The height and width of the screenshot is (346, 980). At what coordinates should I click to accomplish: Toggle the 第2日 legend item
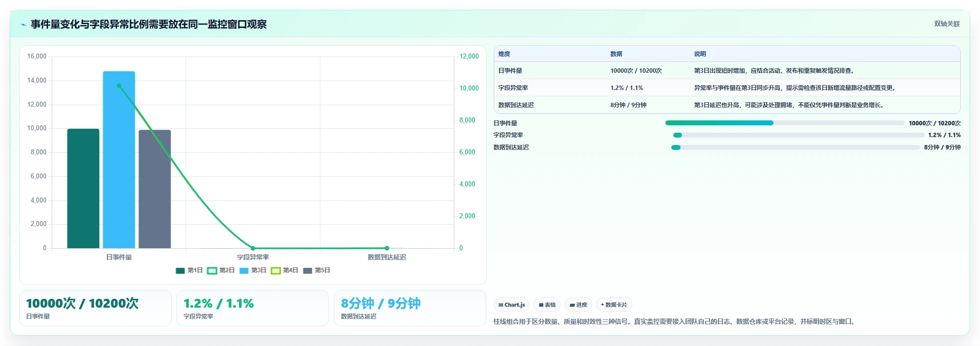[221, 270]
